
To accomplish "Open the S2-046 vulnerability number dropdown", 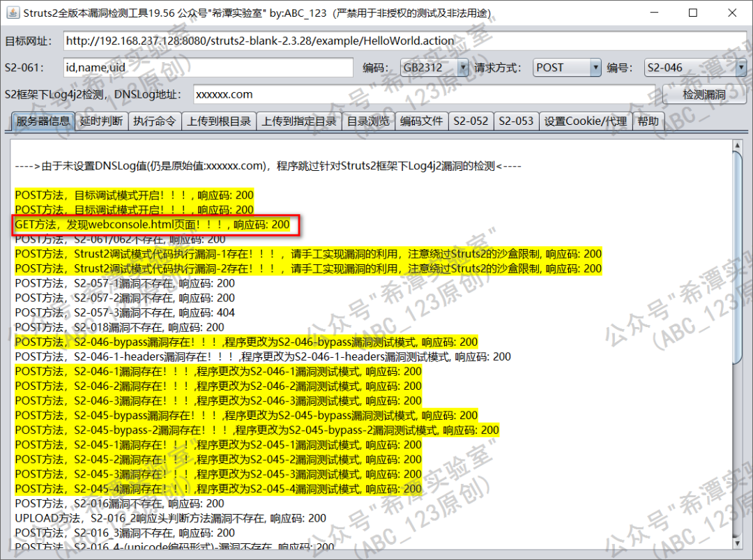I will (695, 68).
